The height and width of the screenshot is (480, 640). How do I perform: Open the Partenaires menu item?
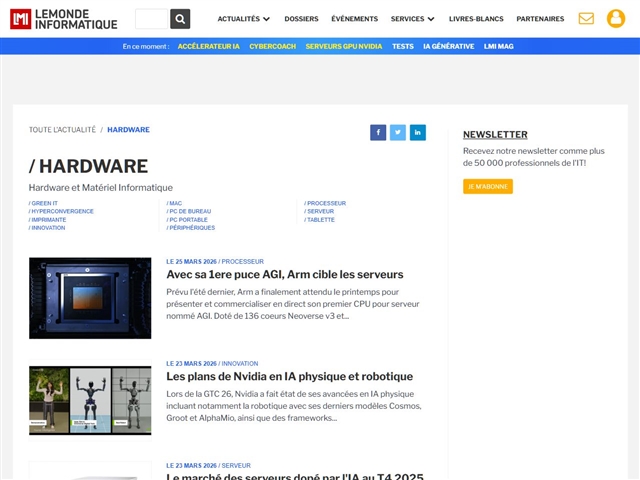pyautogui.click(x=540, y=19)
